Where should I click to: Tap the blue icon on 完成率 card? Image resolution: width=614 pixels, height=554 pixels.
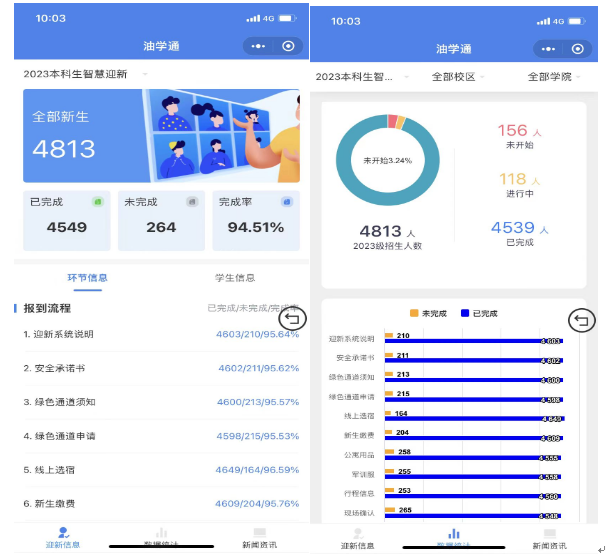[x=286, y=201]
